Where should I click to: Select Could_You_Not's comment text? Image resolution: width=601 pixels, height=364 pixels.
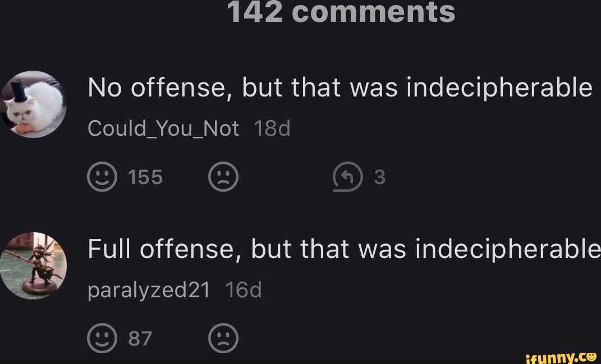point(341,87)
